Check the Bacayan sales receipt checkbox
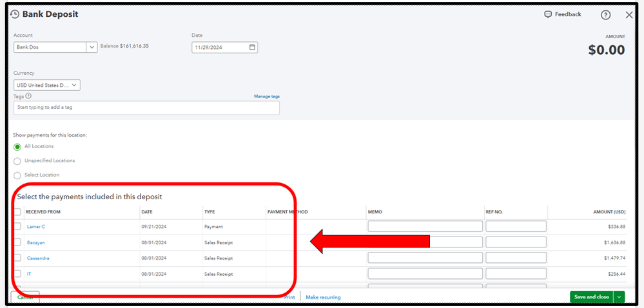 [17, 242]
